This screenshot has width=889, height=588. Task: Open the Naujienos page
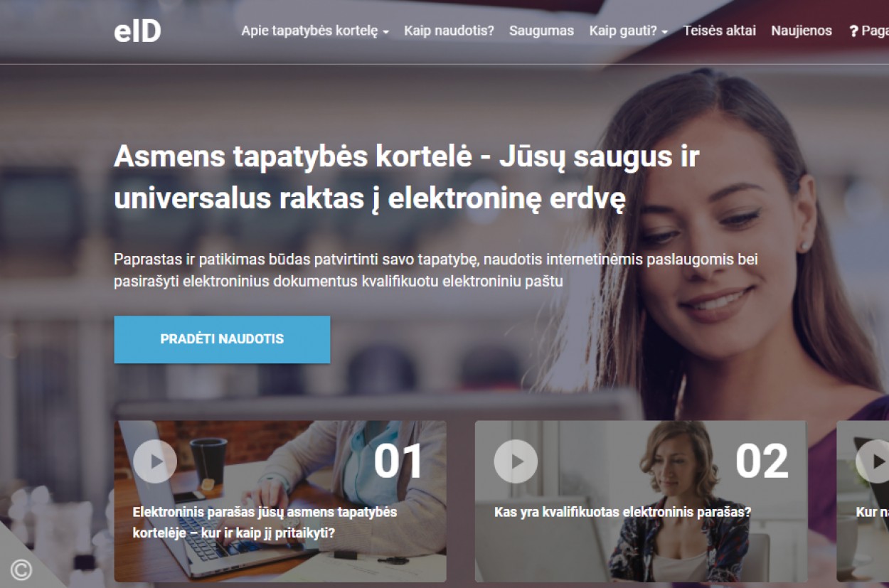coord(802,31)
